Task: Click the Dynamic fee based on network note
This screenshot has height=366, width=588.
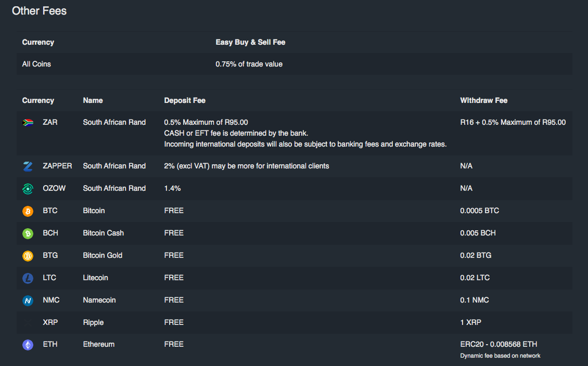Action: pos(500,356)
